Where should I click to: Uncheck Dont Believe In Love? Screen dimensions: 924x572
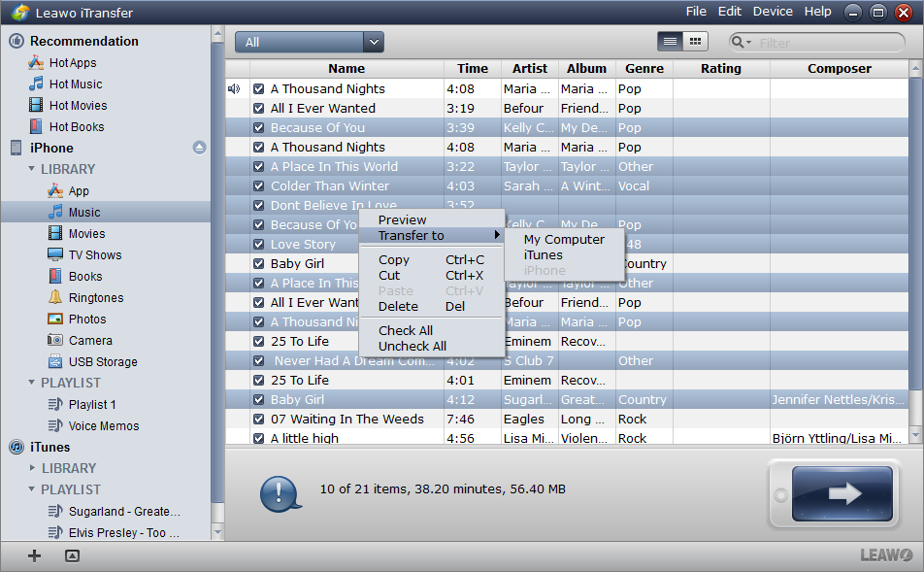(258, 206)
